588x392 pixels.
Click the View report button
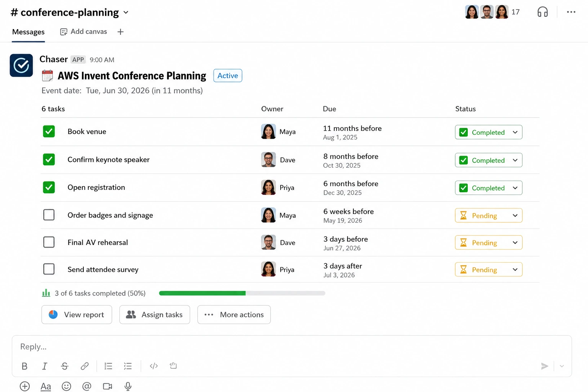77,315
